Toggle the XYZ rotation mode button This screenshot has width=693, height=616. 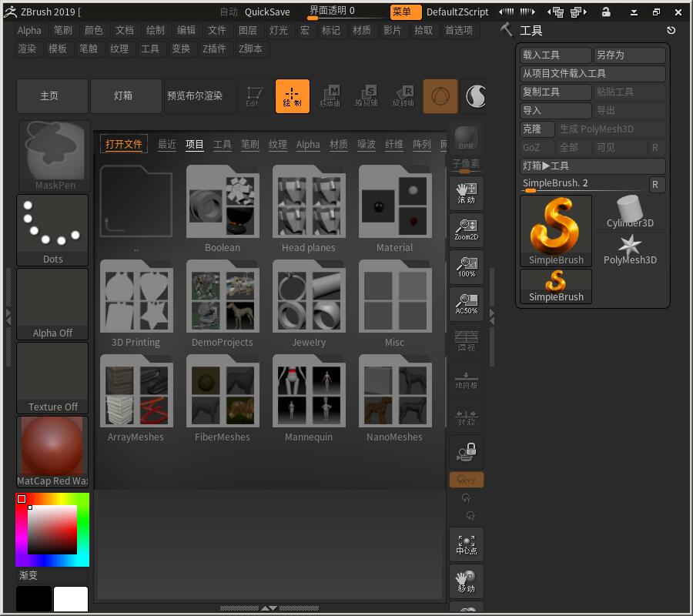coord(467,480)
